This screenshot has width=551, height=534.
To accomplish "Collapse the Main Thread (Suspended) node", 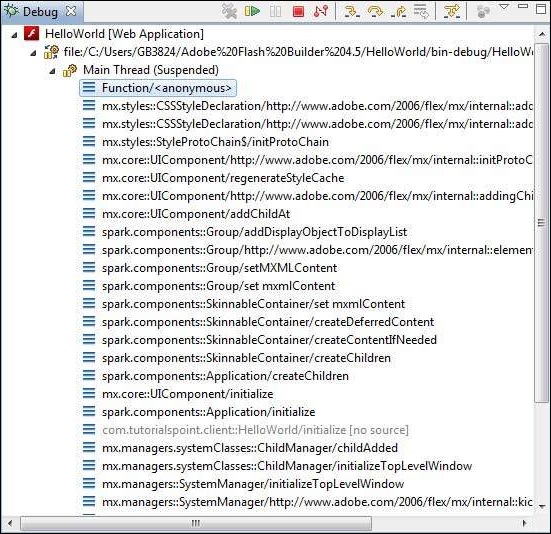I will (52, 71).
